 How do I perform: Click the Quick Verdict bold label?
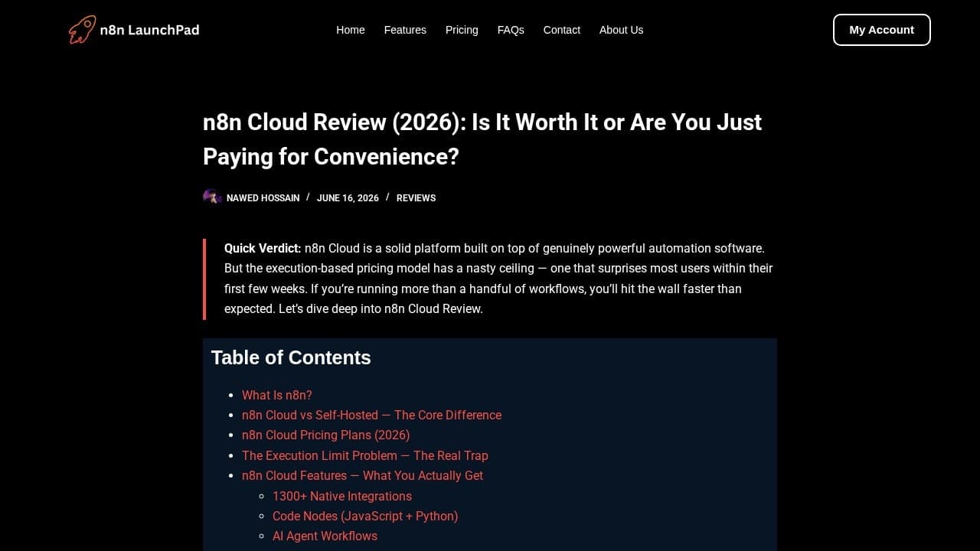pos(263,248)
